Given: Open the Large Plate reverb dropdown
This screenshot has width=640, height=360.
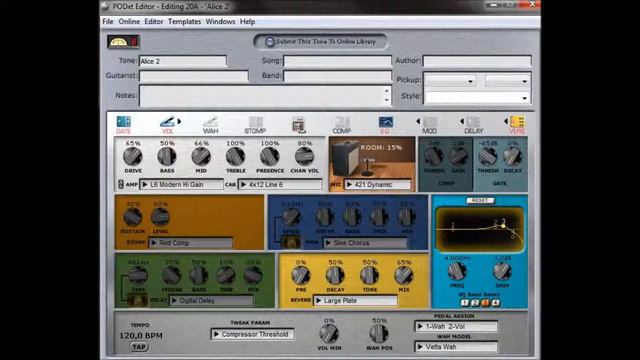Looking at the screenshot, I should pos(356,300).
